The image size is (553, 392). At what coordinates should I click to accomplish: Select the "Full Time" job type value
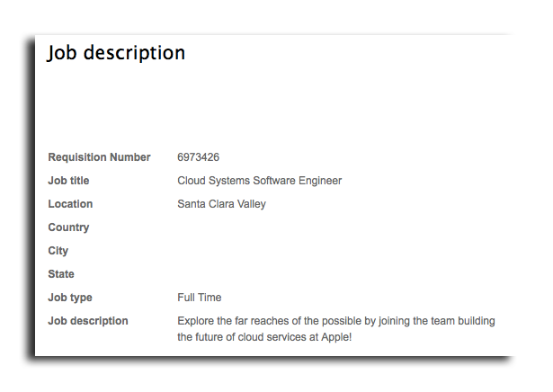click(x=199, y=298)
